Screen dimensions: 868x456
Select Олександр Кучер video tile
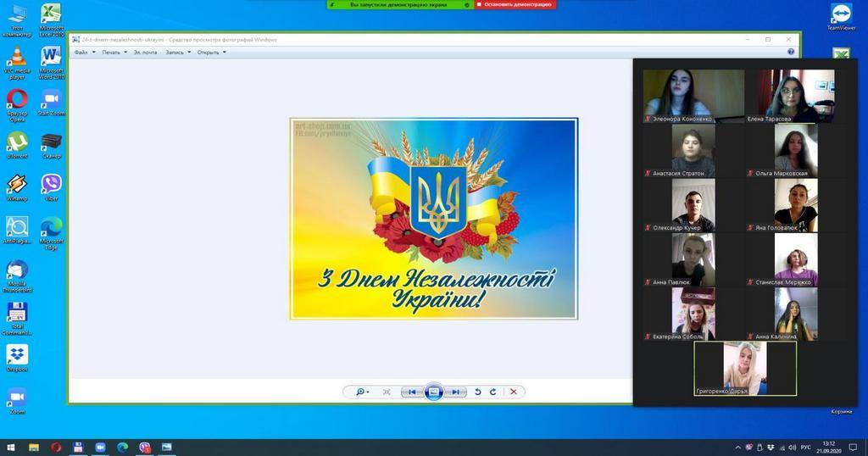(693, 205)
